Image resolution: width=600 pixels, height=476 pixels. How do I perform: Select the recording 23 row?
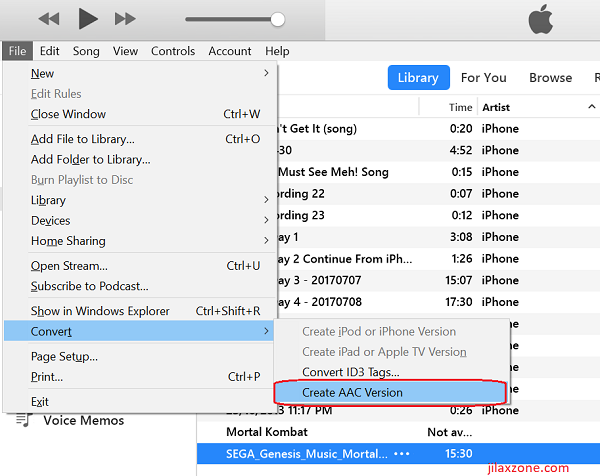point(439,215)
